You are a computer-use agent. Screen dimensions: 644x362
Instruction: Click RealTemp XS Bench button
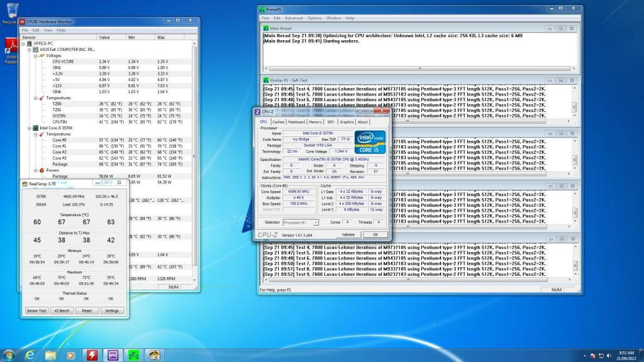62,310
